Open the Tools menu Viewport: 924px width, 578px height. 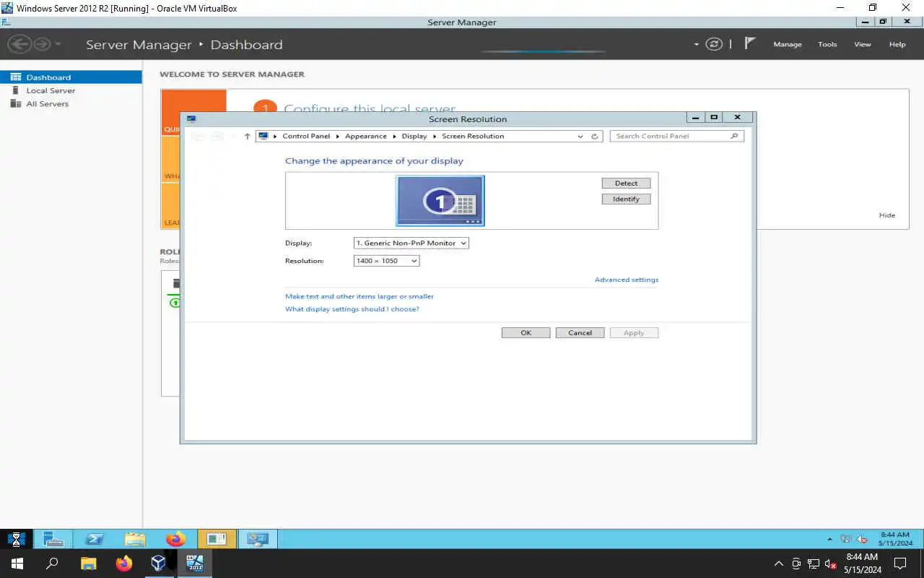(x=827, y=44)
